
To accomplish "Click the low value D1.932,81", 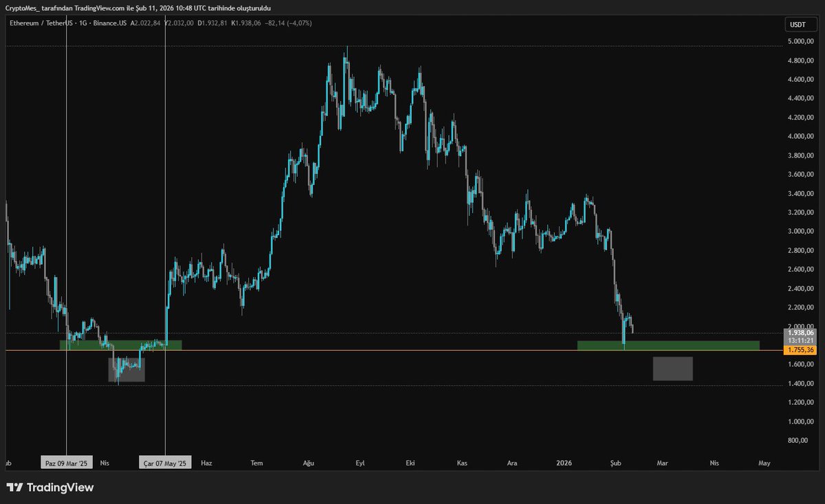I will [213, 23].
